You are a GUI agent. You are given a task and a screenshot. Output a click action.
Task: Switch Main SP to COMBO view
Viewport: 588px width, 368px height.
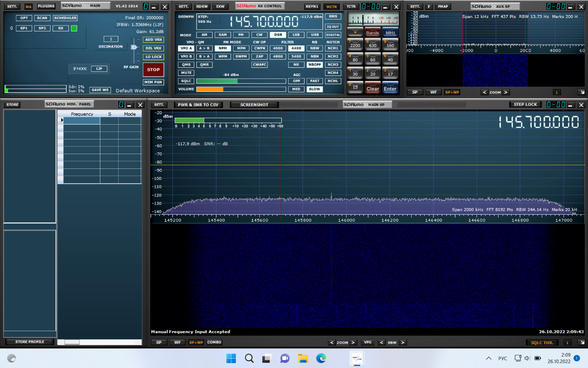tap(214, 342)
